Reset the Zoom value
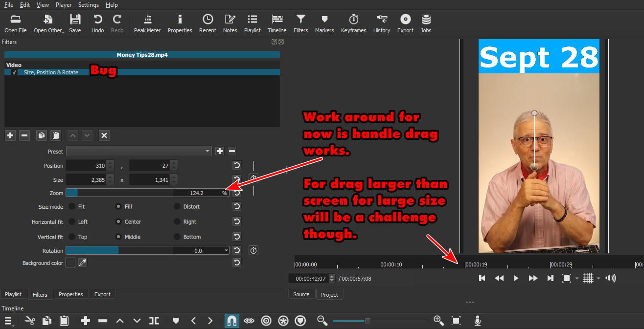The height and width of the screenshot is (329, 644). point(237,193)
